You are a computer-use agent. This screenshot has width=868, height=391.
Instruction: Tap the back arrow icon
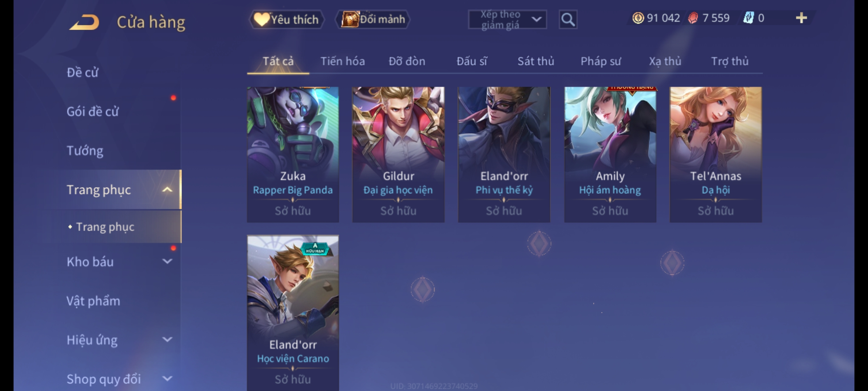[84, 22]
